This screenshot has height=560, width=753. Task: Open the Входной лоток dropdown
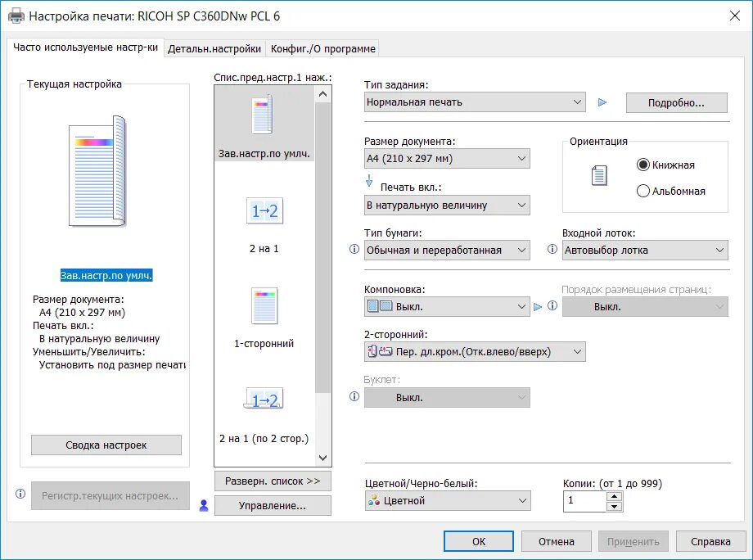pyautogui.click(x=645, y=251)
